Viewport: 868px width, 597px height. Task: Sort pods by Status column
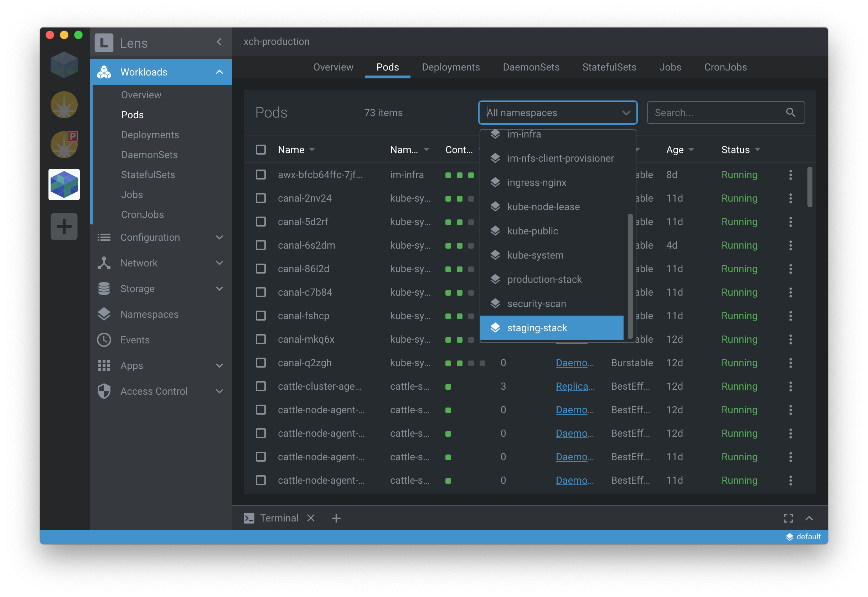click(x=740, y=150)
